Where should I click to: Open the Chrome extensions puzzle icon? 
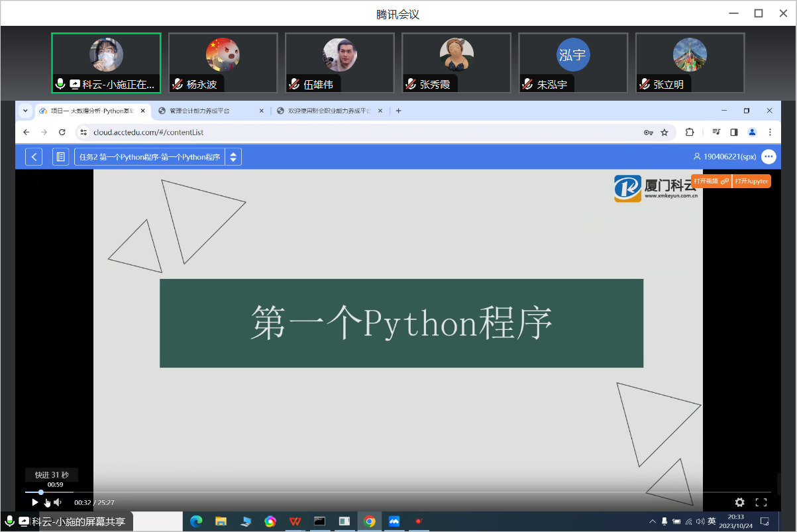[x=690, y=133]
